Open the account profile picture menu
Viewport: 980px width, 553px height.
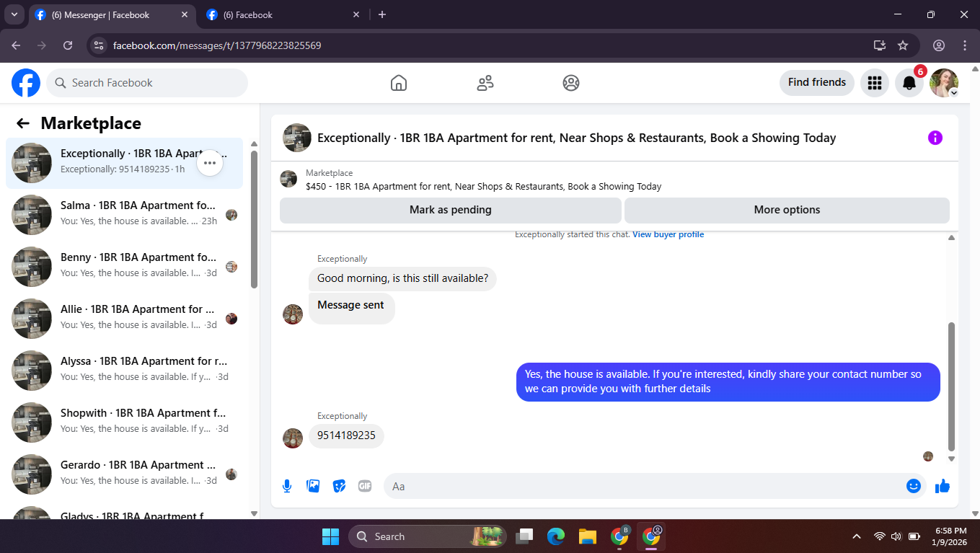(944, 83)
